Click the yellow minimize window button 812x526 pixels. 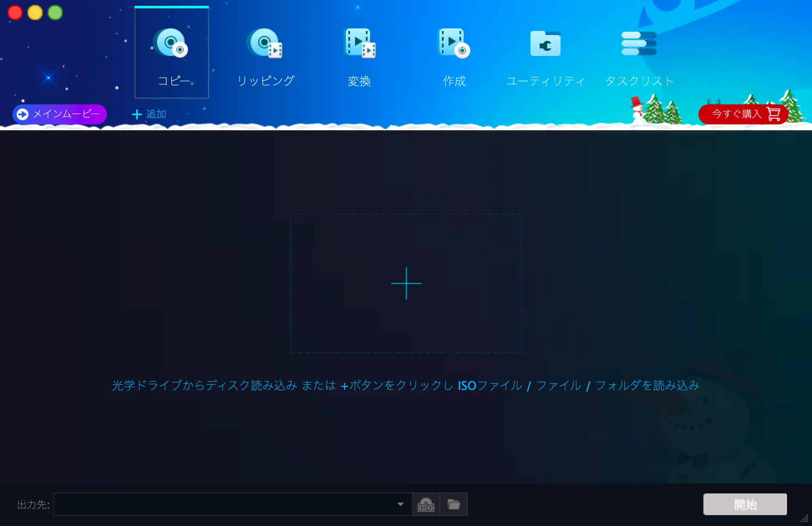[x=35, y=13]
